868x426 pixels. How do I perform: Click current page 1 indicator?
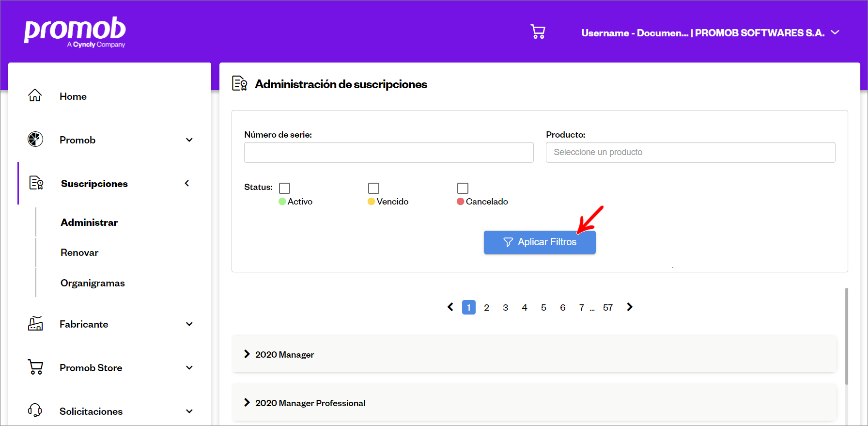[469, 307]
